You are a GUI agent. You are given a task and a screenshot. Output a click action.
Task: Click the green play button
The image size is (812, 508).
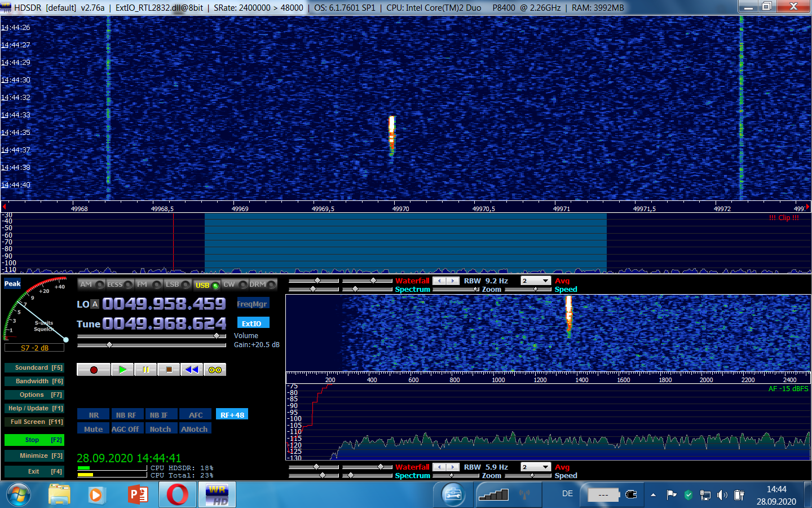pos(122,370)
